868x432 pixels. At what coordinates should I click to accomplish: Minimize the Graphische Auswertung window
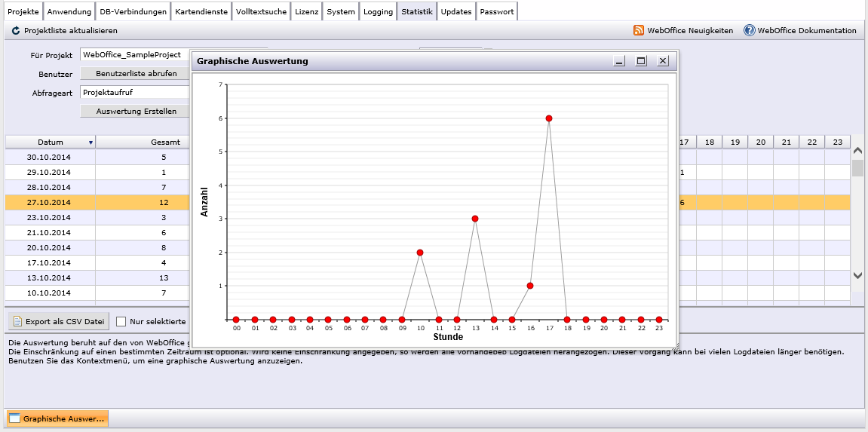pos(619,61)
